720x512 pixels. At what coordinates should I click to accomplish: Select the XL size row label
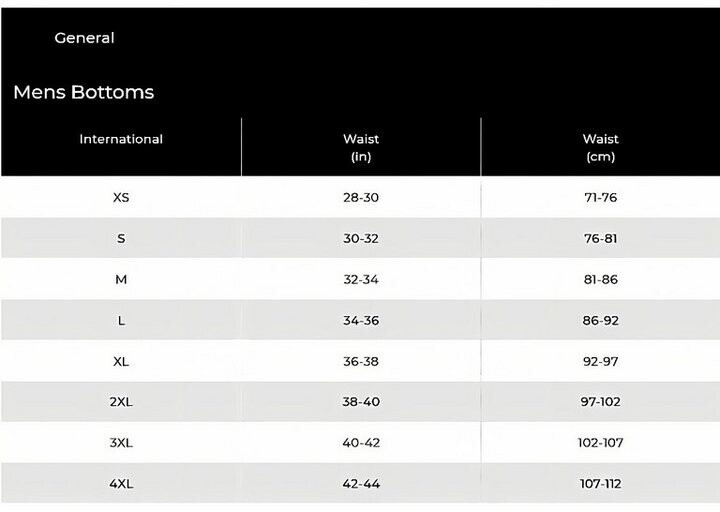[121, 362]
